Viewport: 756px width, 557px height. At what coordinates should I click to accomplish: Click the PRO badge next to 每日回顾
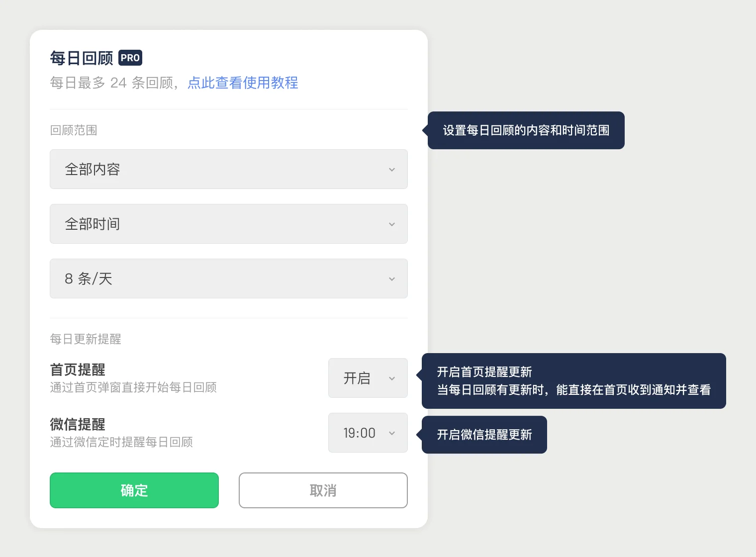[130, 58]
